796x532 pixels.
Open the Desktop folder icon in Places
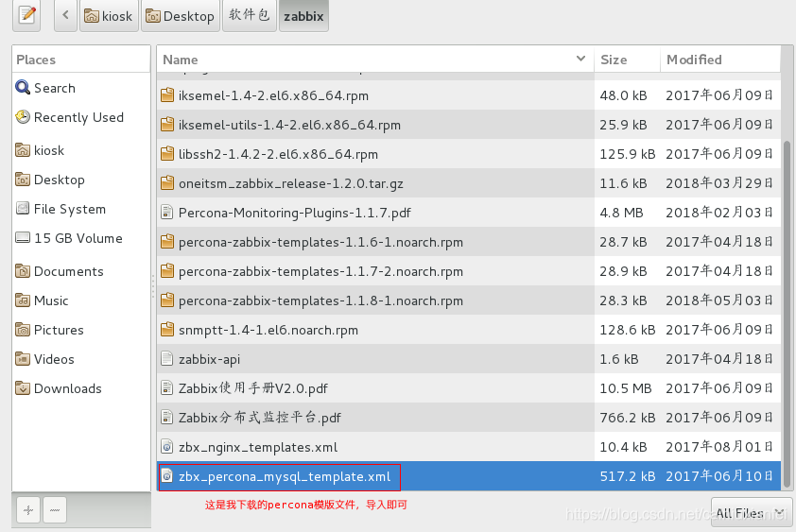[23, 180]
